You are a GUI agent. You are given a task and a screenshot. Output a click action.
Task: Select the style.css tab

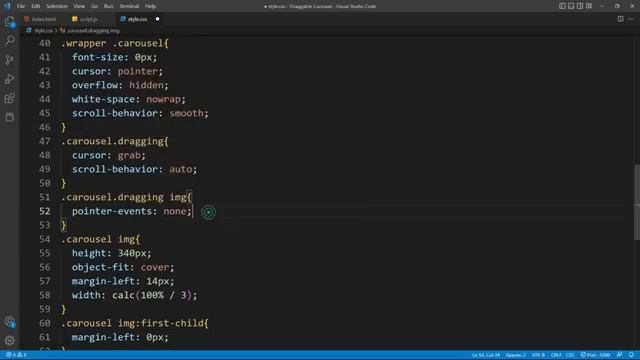coord(138,19)
